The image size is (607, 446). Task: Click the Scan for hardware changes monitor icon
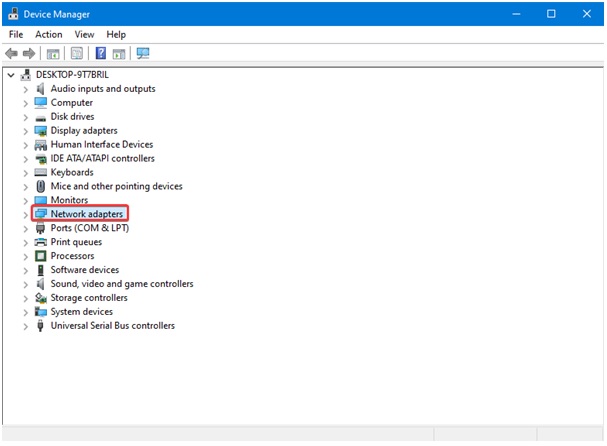[143, 53]
